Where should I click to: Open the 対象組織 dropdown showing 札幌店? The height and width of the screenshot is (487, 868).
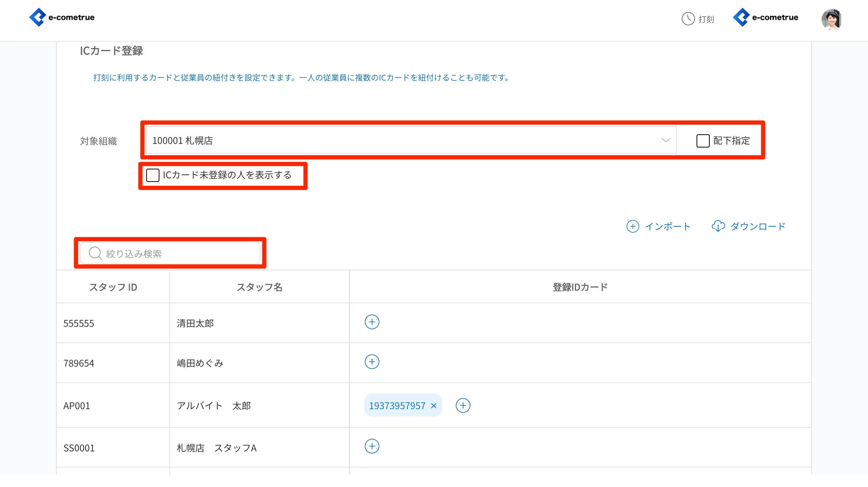pos(404,141)
